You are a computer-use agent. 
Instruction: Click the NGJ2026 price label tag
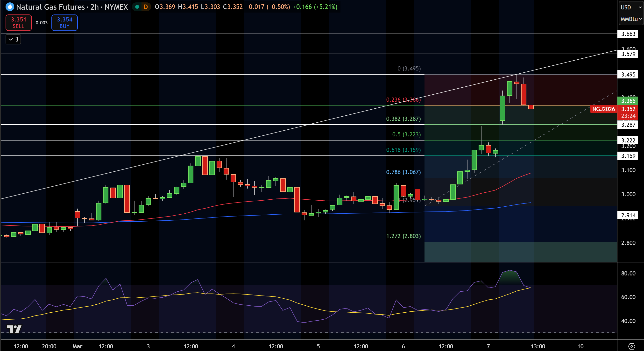click(603, 109)
